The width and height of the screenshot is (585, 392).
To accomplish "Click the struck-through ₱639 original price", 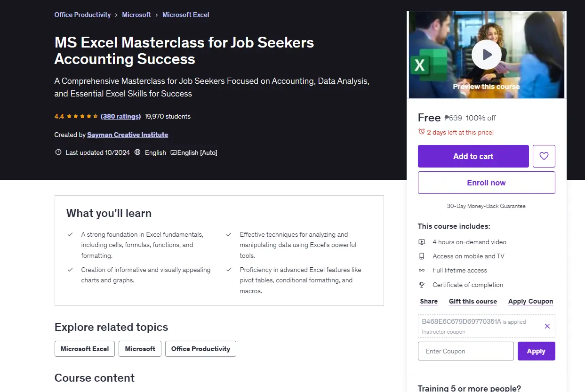I will (x=453, y=118).
